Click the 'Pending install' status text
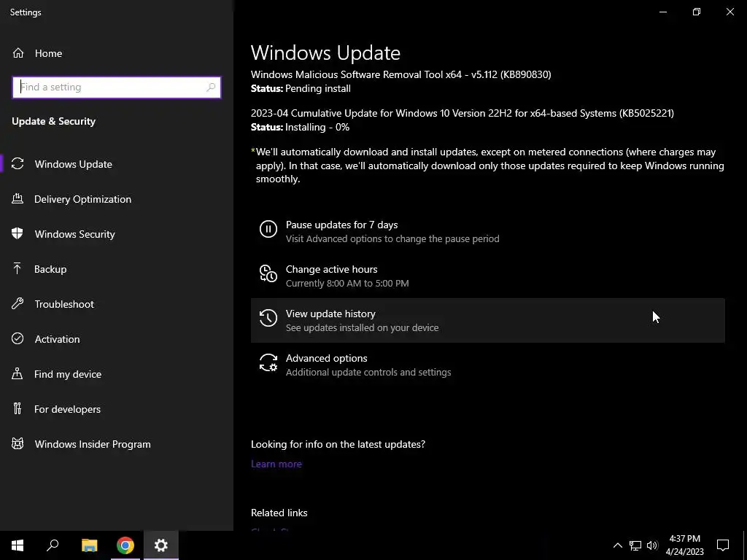 318,88
